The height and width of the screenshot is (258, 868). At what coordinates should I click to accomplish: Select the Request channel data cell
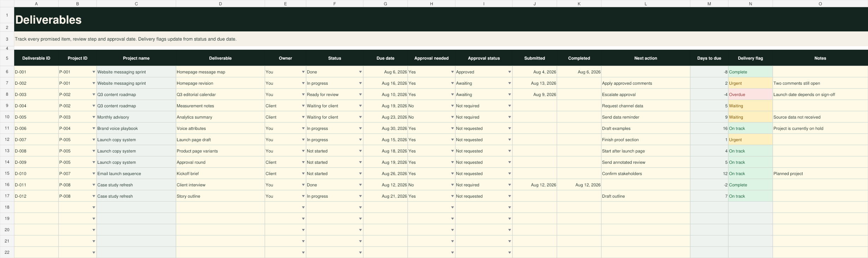pyautogui.click(x=645, y=106)
